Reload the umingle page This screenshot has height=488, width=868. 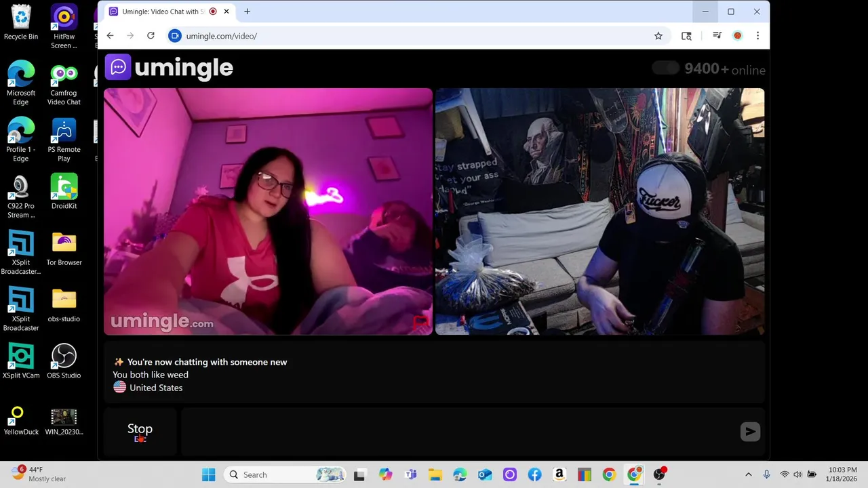pos(151,36)
